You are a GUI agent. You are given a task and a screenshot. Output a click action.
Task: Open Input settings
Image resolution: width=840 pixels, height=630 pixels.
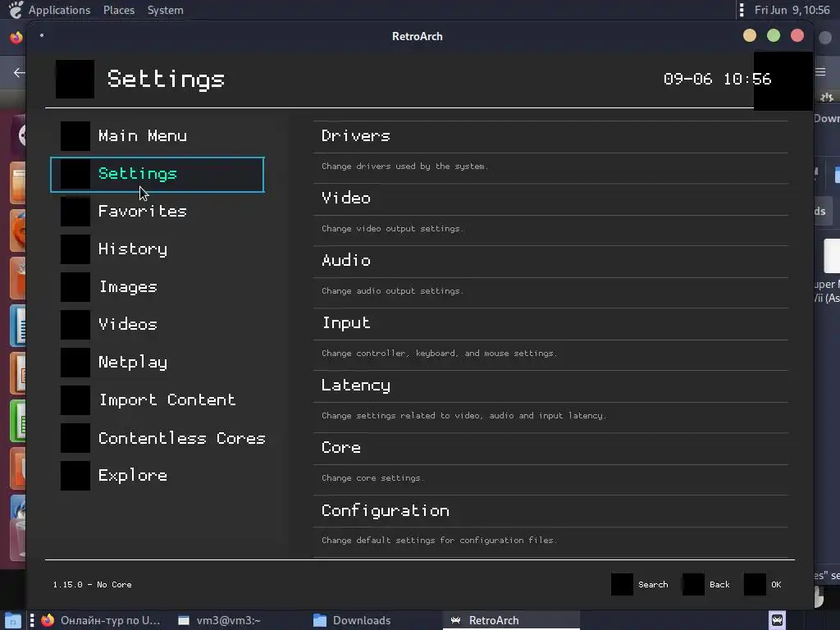[x=550, y=339]
